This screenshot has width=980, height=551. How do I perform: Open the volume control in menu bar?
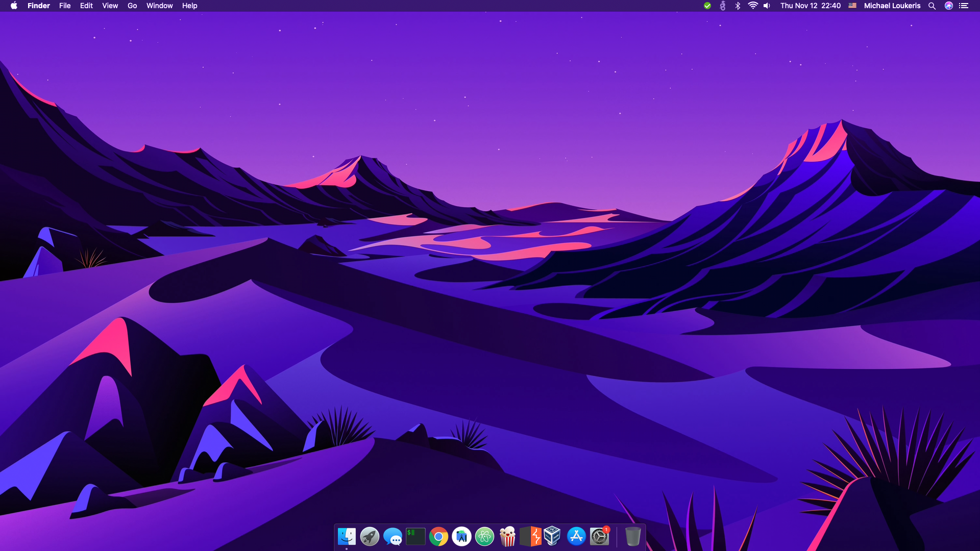[767, 6]
